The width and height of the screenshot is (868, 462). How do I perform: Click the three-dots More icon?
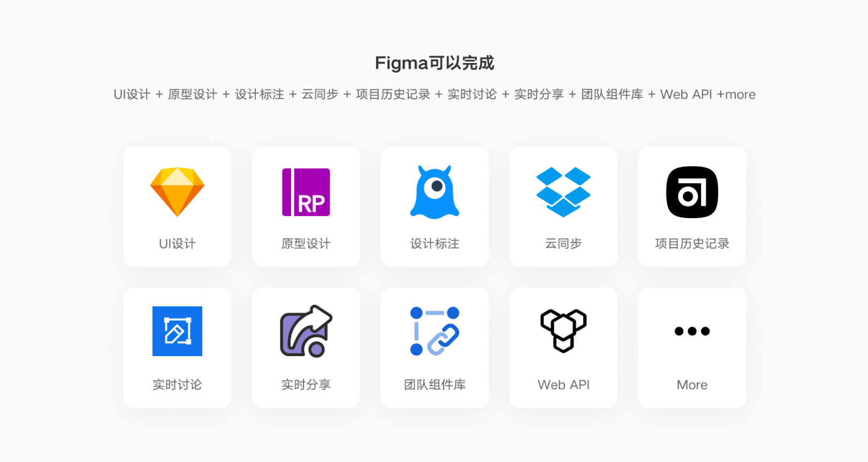click(x=692, y=331)
